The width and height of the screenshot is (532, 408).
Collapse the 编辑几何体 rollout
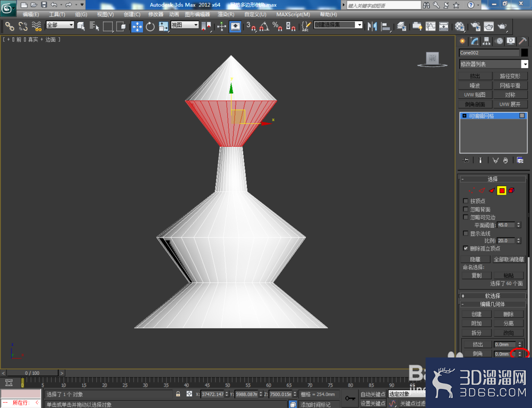(492, 304)
